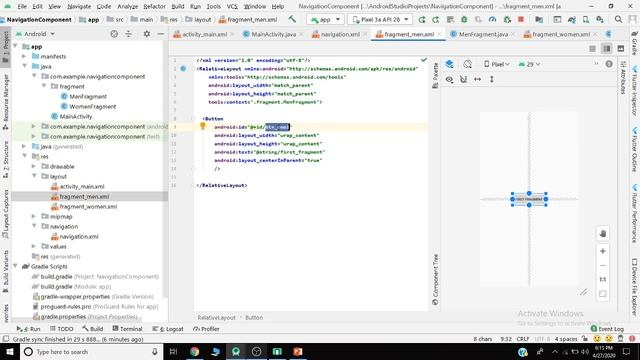Click zoom to fit screen icon
This screenshot has width=640, height=360.
[x=602, y=293]
